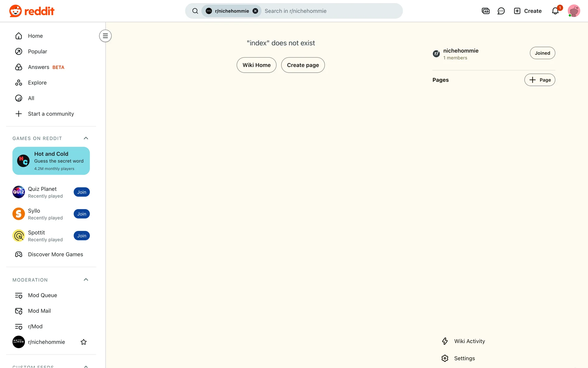Open the user avatar menu
Image resolution: width=588 pixels, height=368 pixels.
[574, 11]
